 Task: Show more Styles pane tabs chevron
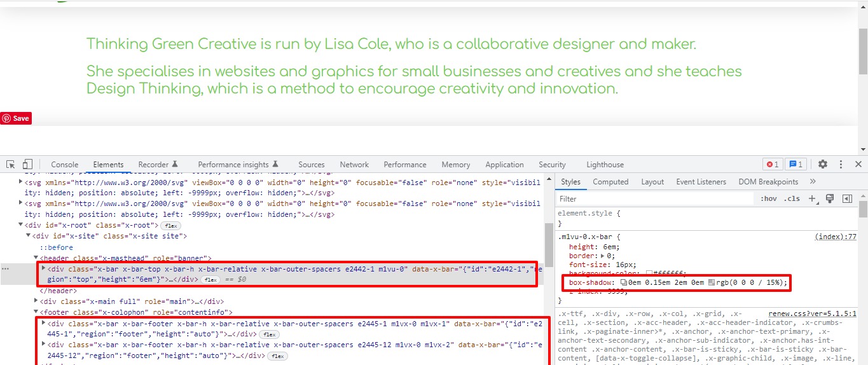813,182
